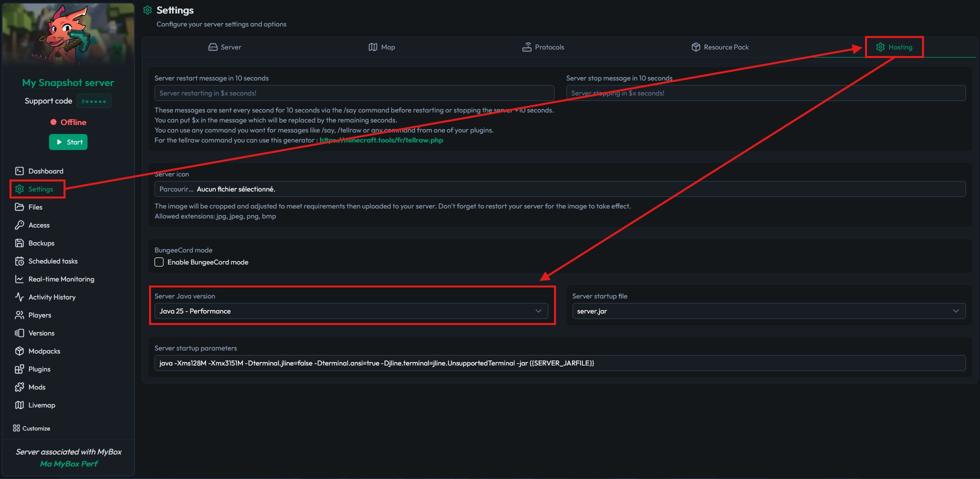Click Parcourir to choose server icon file
980x479 pixels.
pos(176,189)
